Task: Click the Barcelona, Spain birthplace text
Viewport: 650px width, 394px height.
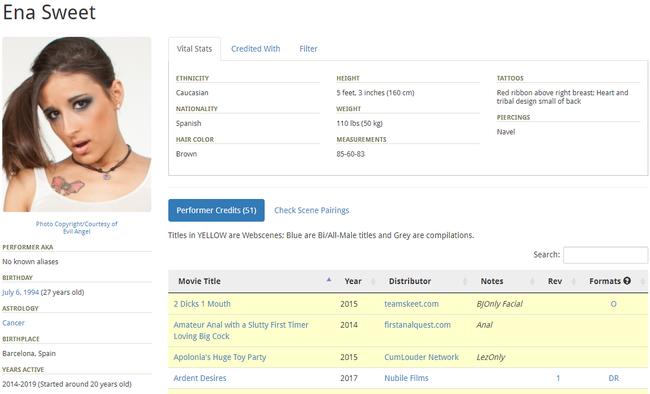Action: click(29, 354)
